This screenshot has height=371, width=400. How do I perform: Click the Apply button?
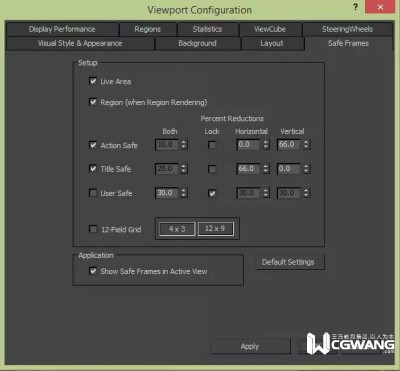[x=250, y=346]
